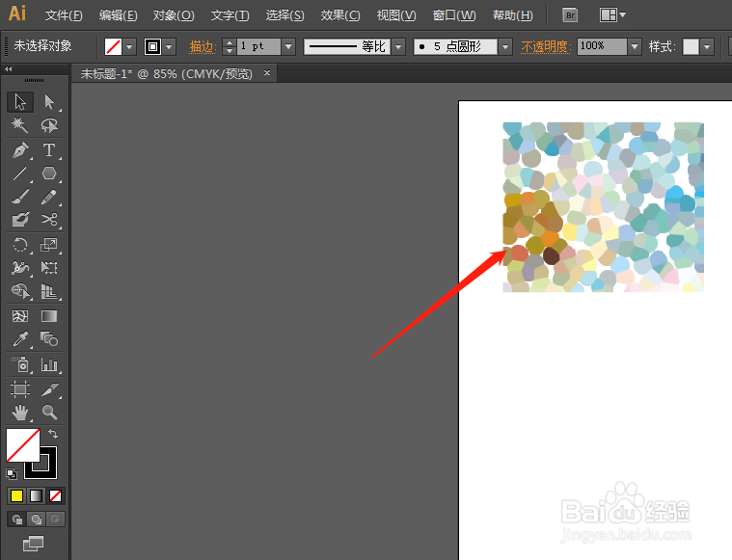Click the stroke weight stepper arrows

click(x=229, y=46)
